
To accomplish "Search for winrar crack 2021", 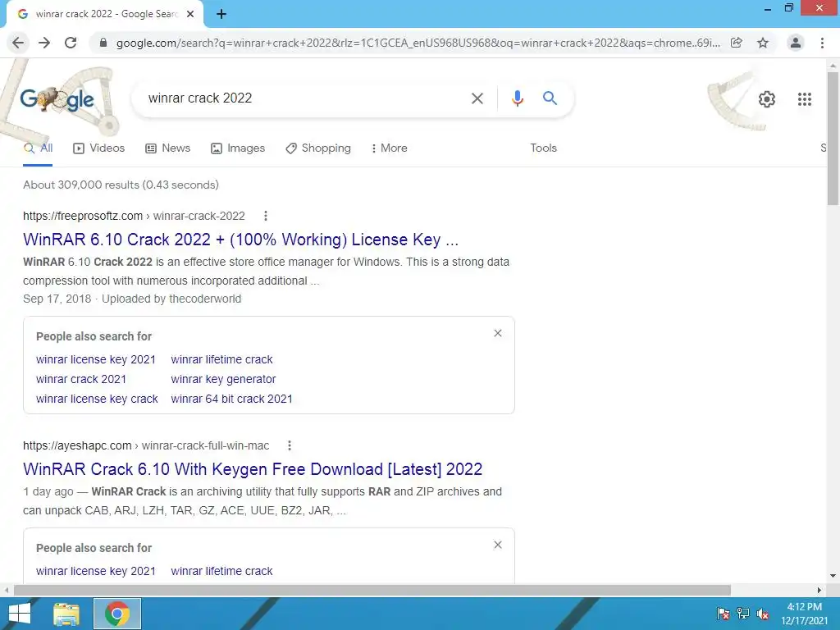I will click(x=81, y=379).
